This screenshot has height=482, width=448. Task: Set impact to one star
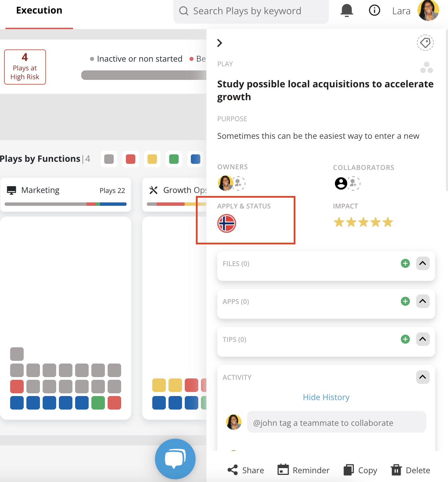pyautogui.click(x=339, y=222)
